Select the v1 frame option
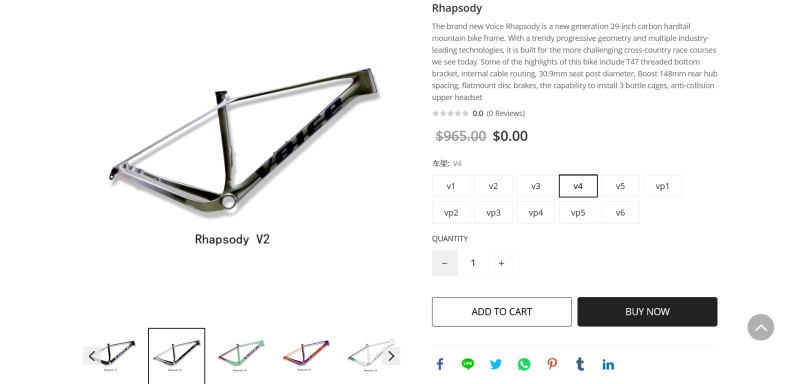The image size is (800, 384). pos(451,186)
